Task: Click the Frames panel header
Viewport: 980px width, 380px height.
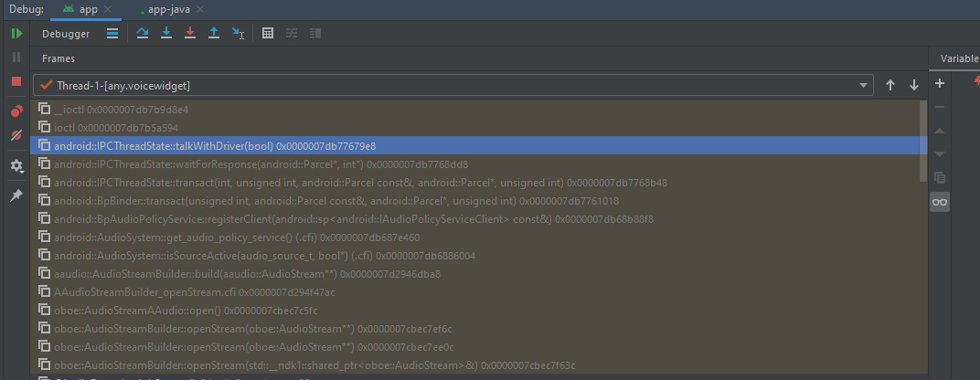Action: 59,58
